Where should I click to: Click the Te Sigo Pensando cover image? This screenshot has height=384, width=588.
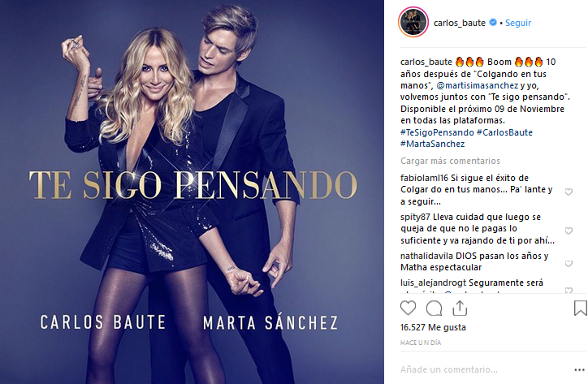(192, 192)
